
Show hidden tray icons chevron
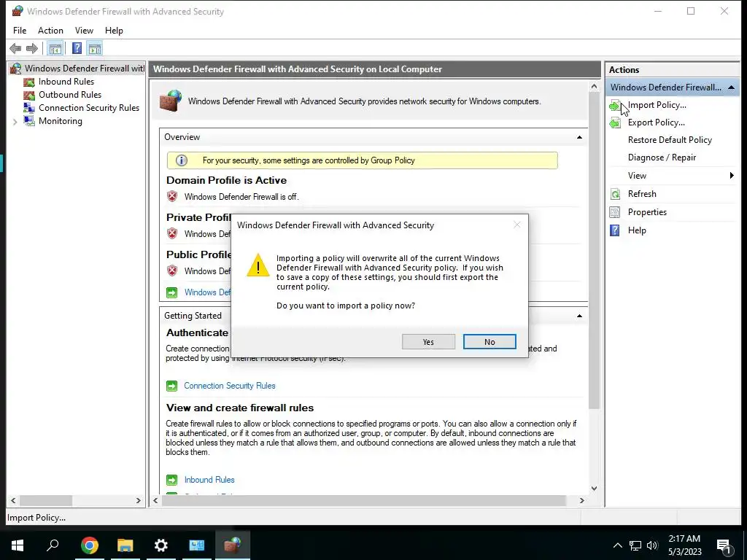tap(617, 545)
